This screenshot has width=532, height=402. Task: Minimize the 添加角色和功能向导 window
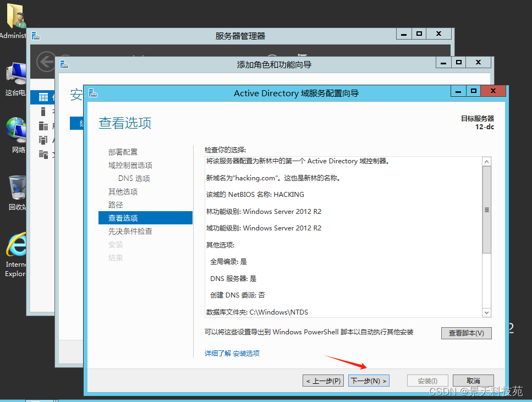pyautogui.click(x=443, y=63)
